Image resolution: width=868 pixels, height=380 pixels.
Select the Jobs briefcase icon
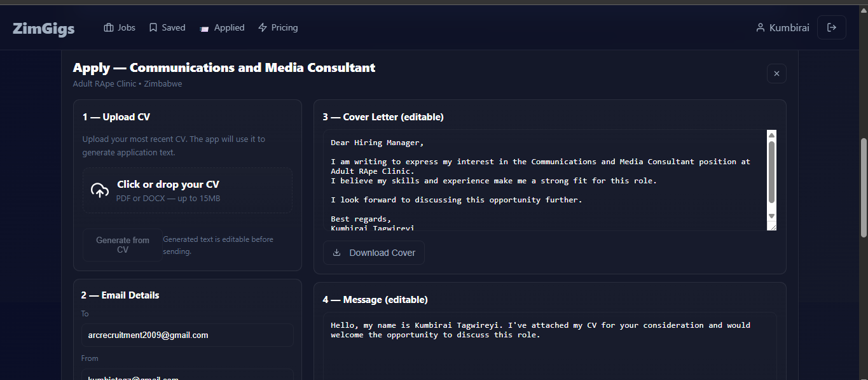[x=108, y=27]
